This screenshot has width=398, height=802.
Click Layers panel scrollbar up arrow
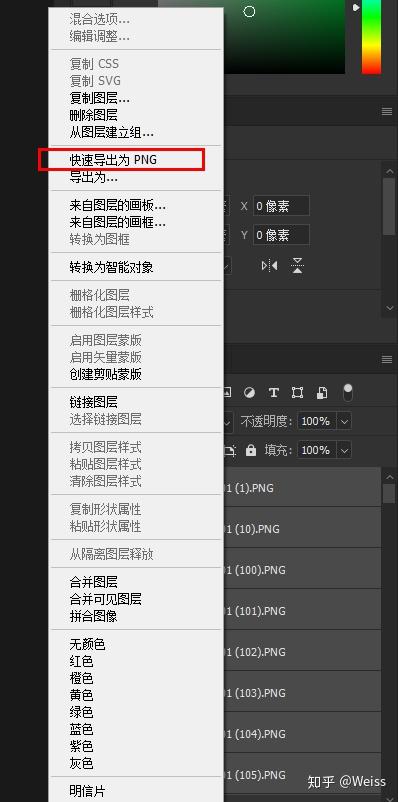tap(389, 477)
